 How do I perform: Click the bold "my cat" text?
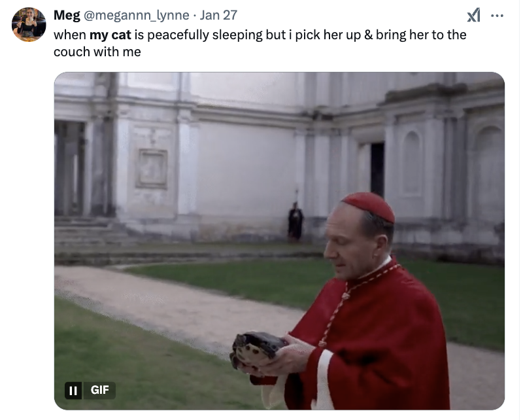click(x=110, y=35)
